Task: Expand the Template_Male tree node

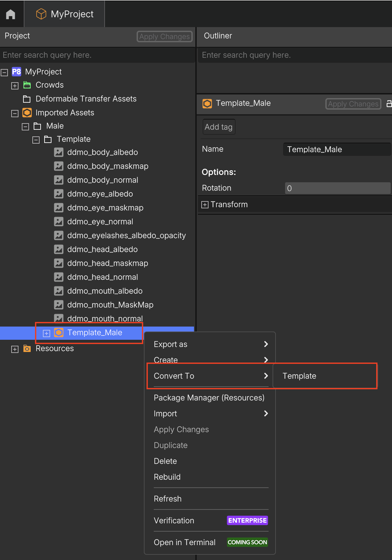Action: coord(47,333)
